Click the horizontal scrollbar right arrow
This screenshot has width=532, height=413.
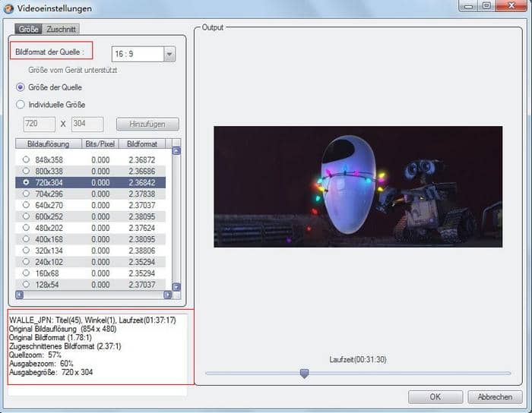point(168,295)
